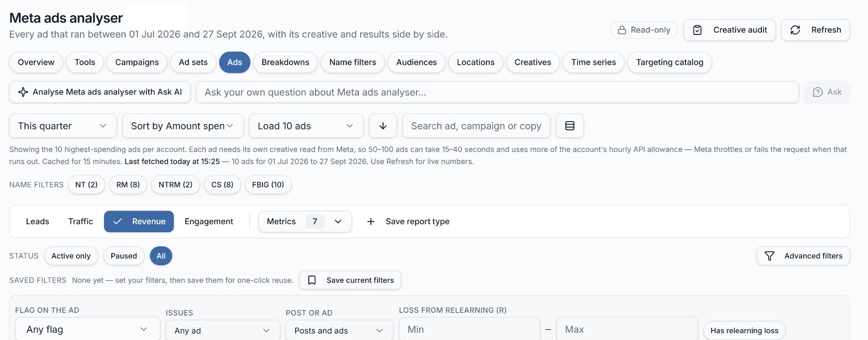Open the Posts and ads dropdown
The image size is (868, 340).
pyautogui.click(x=340, y=330)
